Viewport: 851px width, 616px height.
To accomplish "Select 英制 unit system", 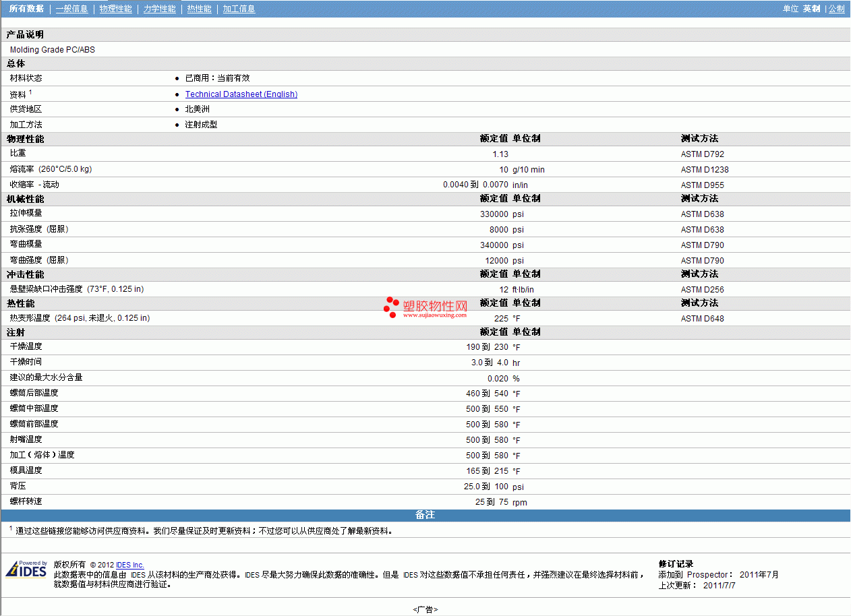I will [811, 9].
